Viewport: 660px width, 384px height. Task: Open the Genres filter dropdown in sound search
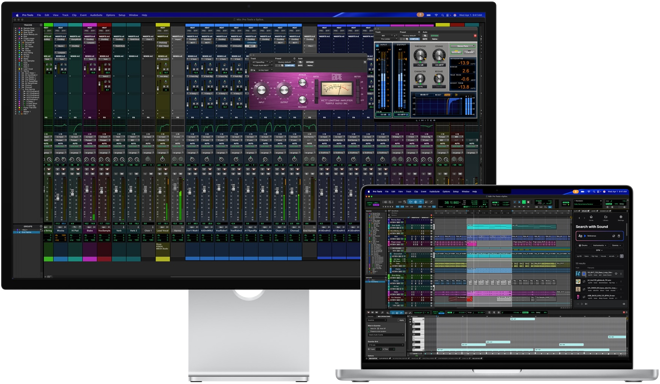[616, 245]
